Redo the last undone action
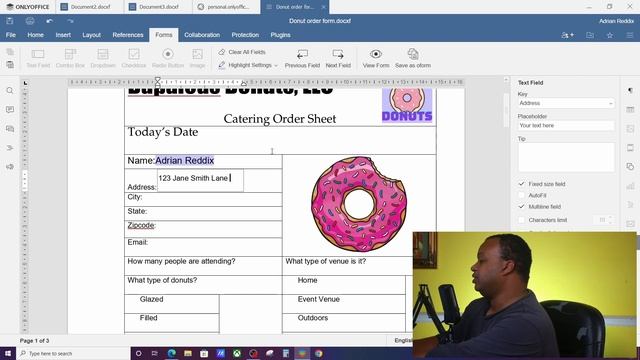Viewport: 640px width, 360px height. tap(70, 21)
